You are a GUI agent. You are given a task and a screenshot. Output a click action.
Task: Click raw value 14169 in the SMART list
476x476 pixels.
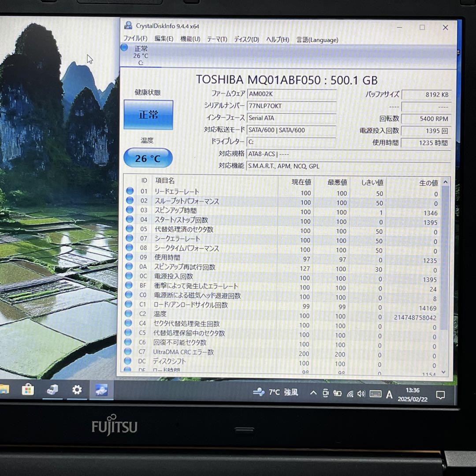click(x=428, y=308)
